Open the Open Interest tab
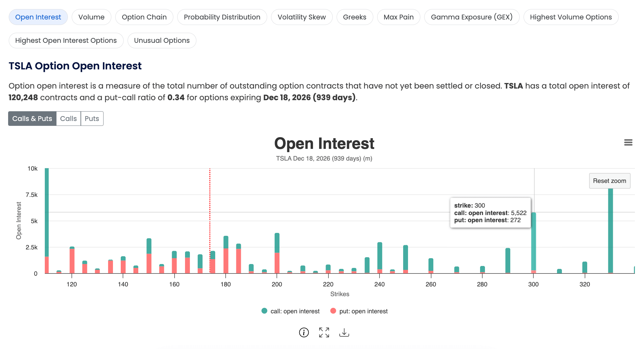Image resolution: width=644 pixels, height=349 pixels. click(x=38, y=17)
